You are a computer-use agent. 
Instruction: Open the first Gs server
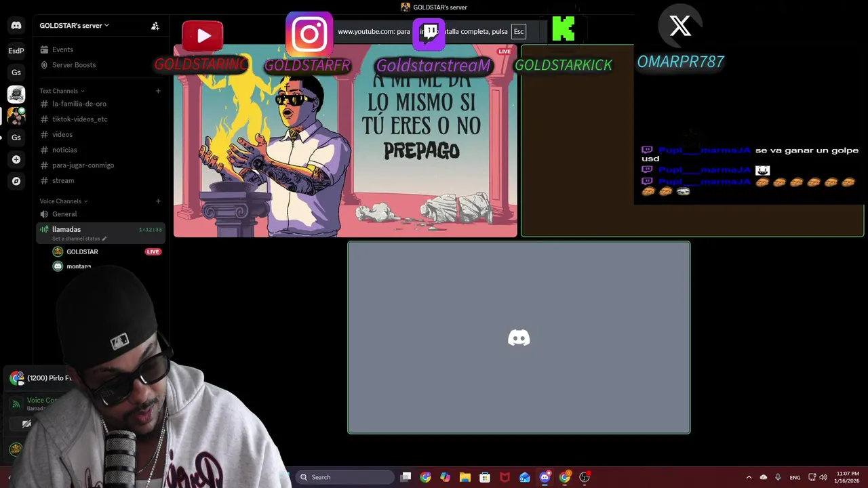point(16,73)
